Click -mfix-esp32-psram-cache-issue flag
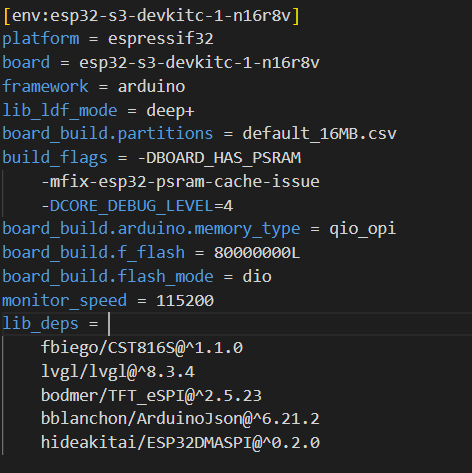Screen dimensions: 472x473 click(180, 182)
